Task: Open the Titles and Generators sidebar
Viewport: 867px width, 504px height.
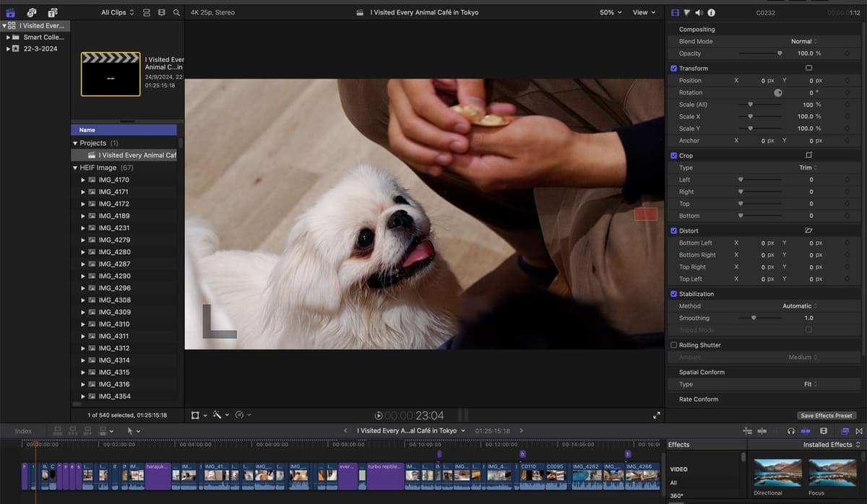Action: pos(53,12)
